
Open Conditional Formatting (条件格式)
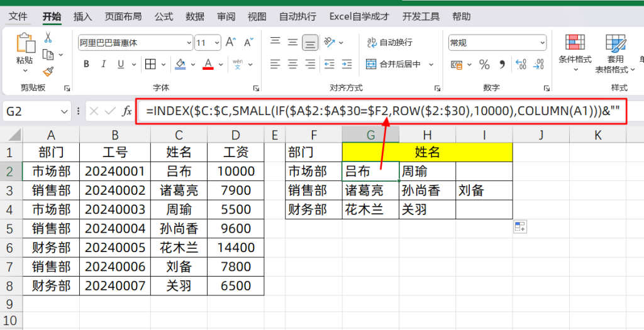[575, 50]
